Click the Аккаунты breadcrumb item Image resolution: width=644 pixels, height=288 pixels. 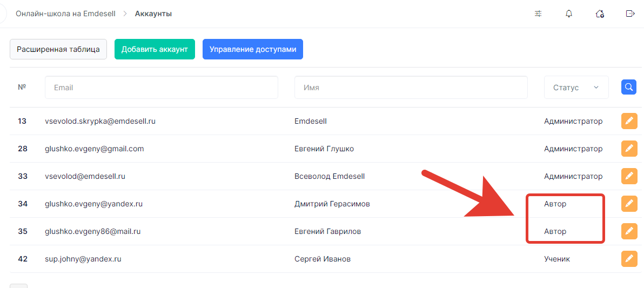point(153,14)
